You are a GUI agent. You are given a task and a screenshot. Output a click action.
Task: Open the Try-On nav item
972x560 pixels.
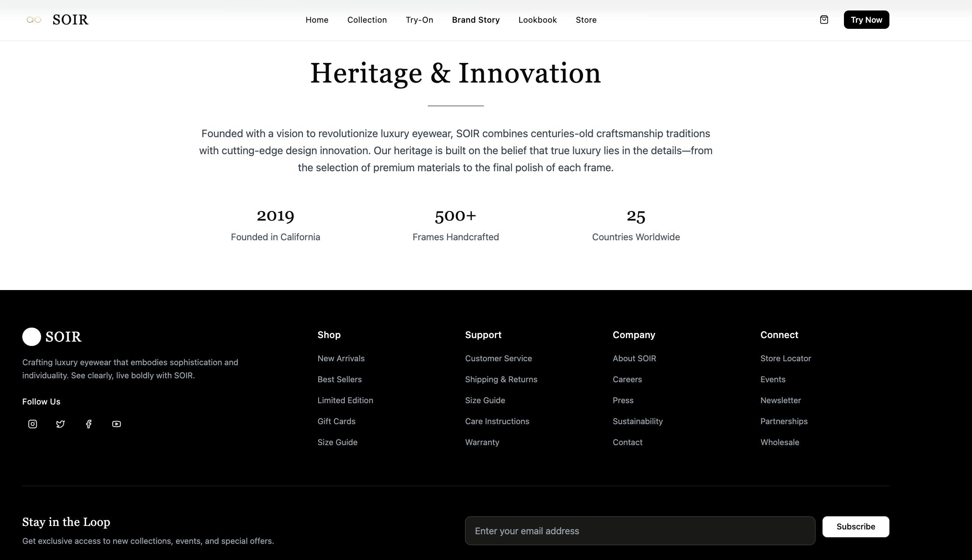[419, 20]
